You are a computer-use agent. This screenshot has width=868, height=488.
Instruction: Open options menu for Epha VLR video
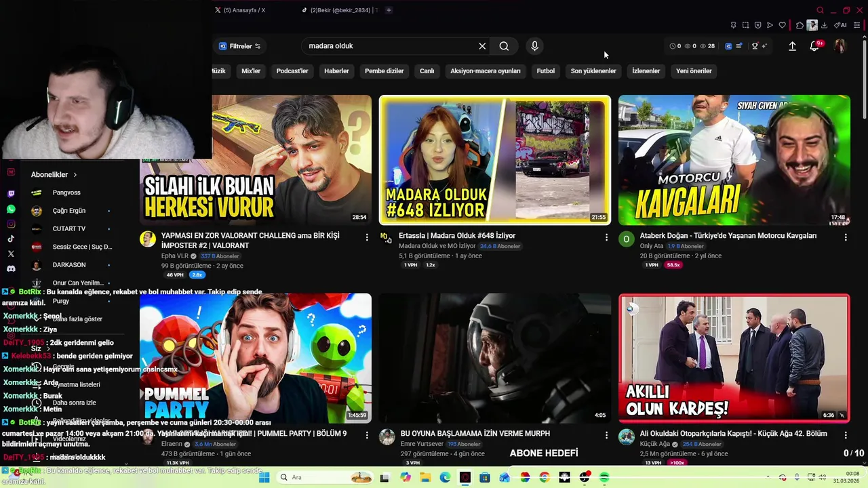367,237
